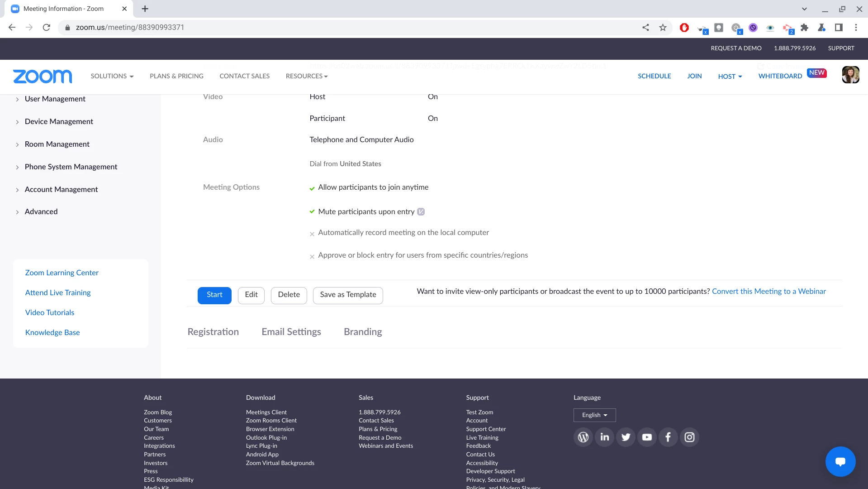Switch to the Branding tab

tap(363, 332)
